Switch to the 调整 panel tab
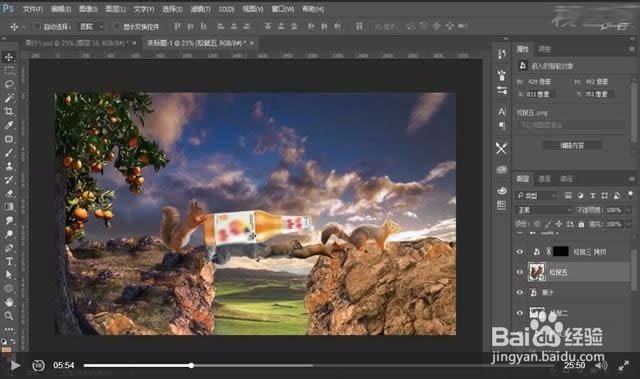Screen dimensions: 640x379 pos(544,49)
